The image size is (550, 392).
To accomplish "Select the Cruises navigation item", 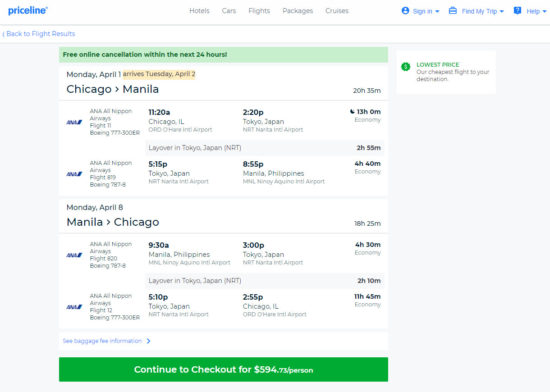I will click(337, 11).
